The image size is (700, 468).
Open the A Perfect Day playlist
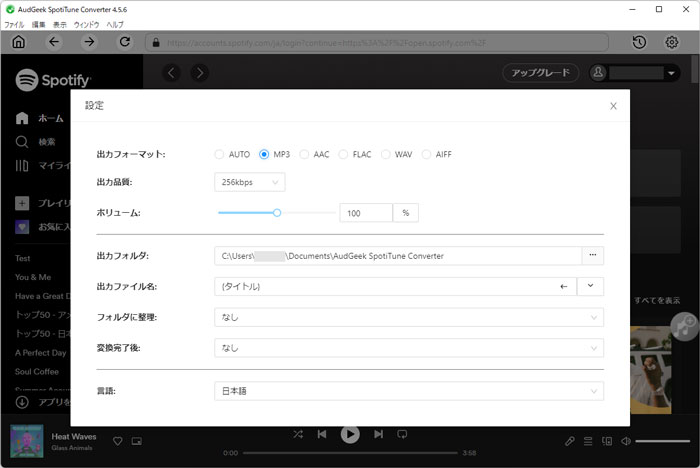pyautogui.click(x=41, y=353)
